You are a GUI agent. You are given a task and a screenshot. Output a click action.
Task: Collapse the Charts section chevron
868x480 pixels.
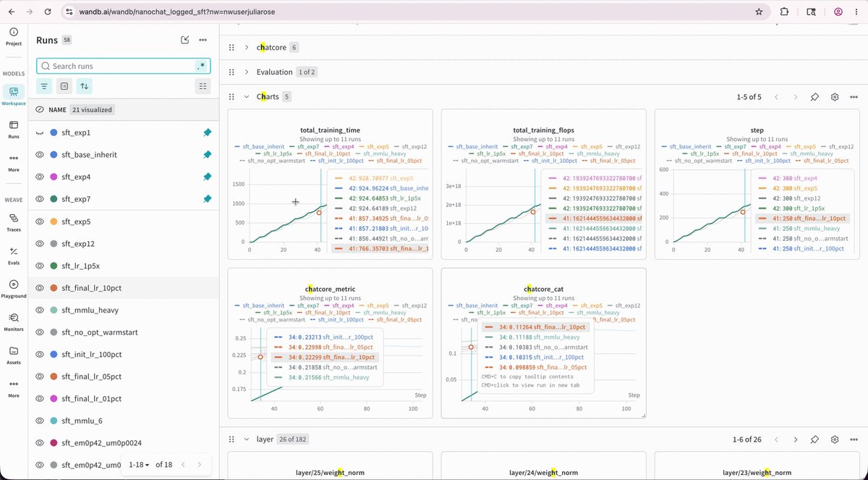coord(247,96)
